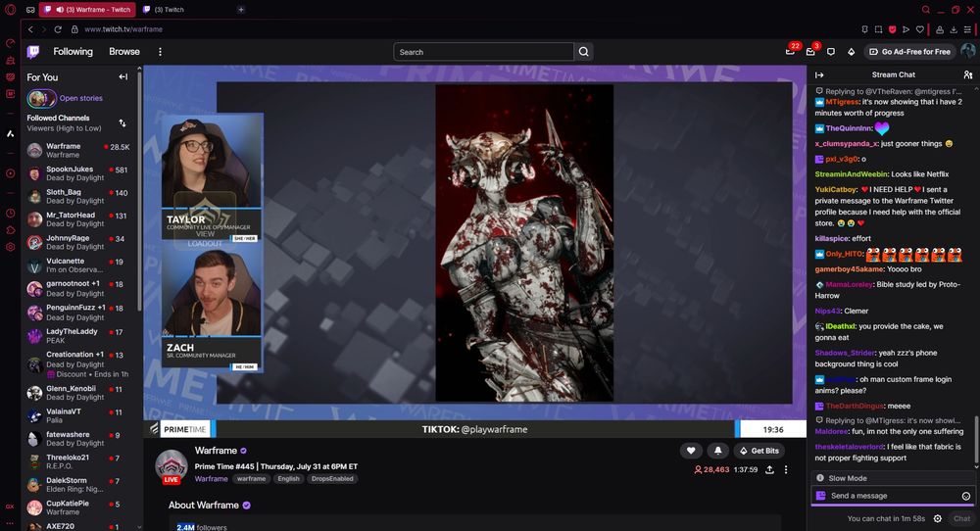This screenshot has width=980, height=531.
Task: Click the pinboard pin icon in address bar
Action: click(x=865, y=29)
